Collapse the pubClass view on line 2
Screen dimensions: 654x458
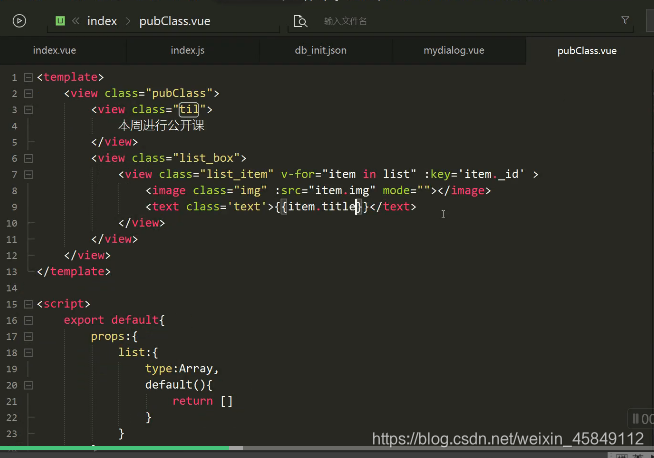[28, 93]
